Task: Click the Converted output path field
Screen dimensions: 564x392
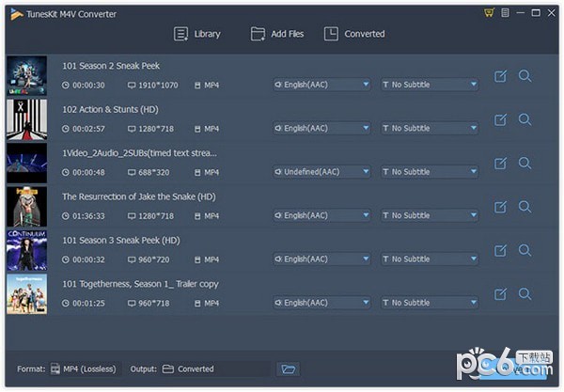Action: coord(215,369)
